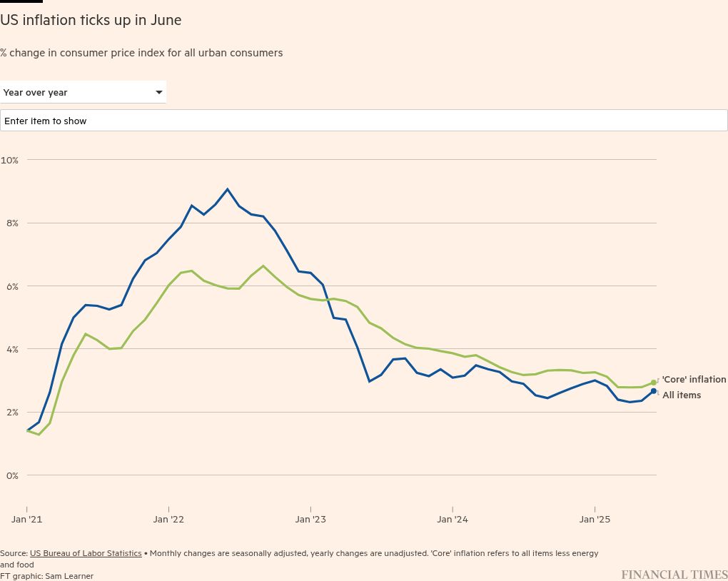728x581 pixels.
Task: Click the Jan '24 x-axis tick label
Action: click(x=453, y=519)
